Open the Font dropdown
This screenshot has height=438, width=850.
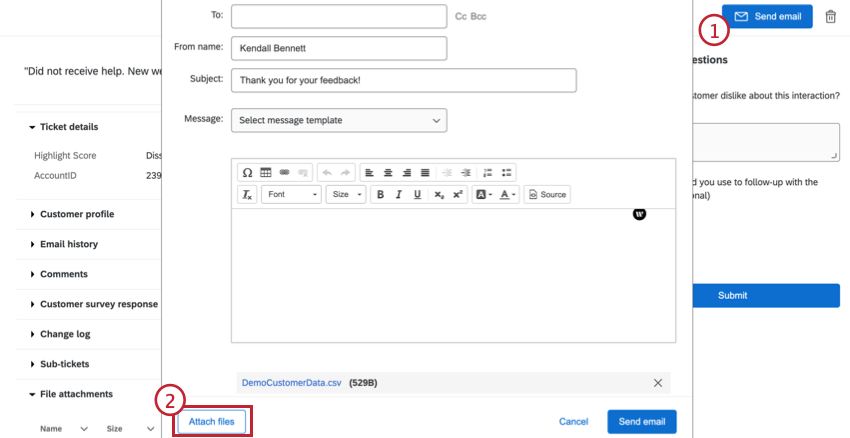(x=292, y=195)
